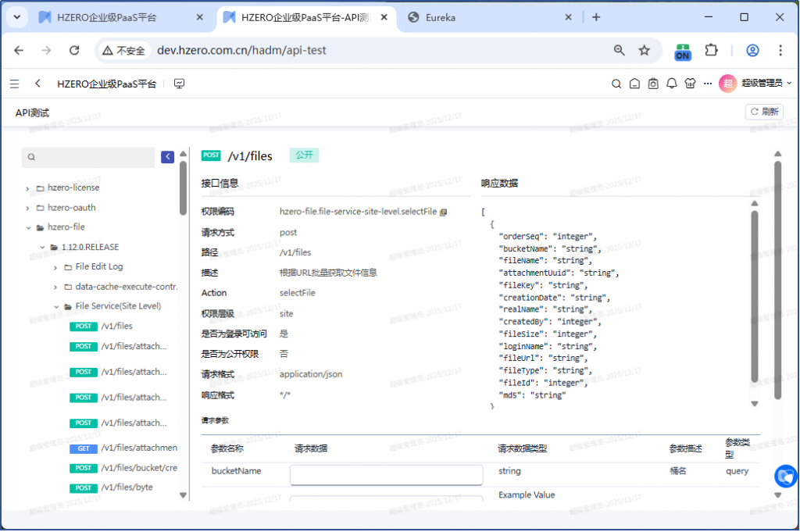This screenshot has width=800, height=532.
Task: Open the 超级管理员 user dropdown
Action: tap(755, 84)
